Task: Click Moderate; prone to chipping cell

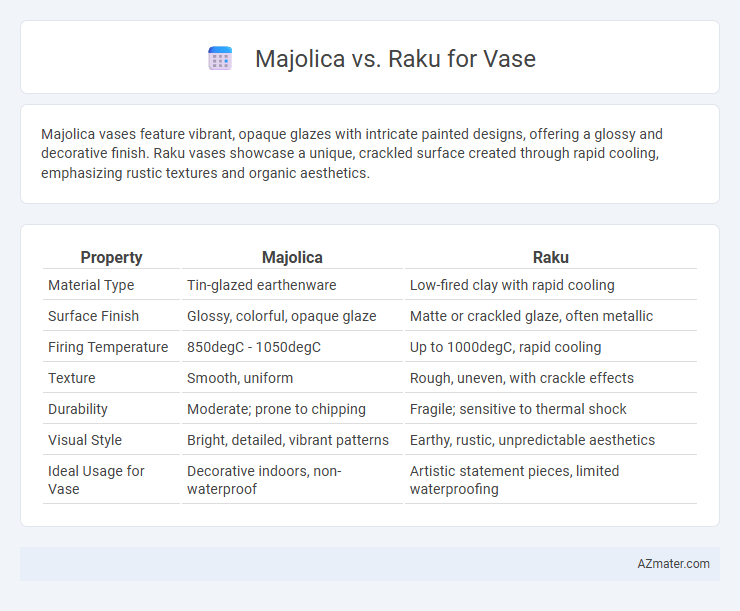Action: (x=276, y=409)
